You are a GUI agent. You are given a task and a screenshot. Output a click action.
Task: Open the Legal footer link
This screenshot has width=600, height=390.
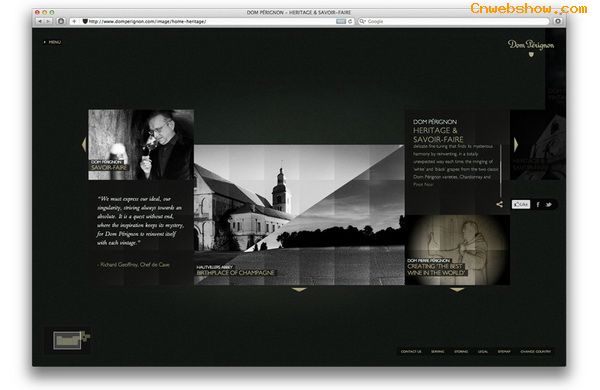click(483, 351)
